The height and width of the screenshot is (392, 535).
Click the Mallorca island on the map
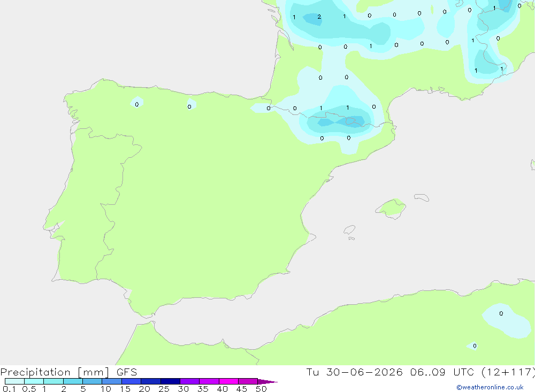(391, 208)
